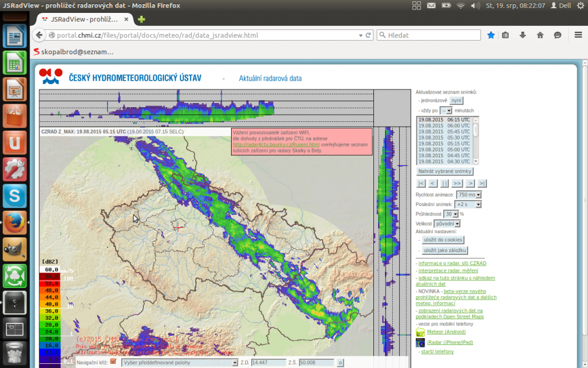The height and width of the screenshot is (368, 588).
Task: Open the Průhlednost percentage dropdown
Action: [451, 214]
